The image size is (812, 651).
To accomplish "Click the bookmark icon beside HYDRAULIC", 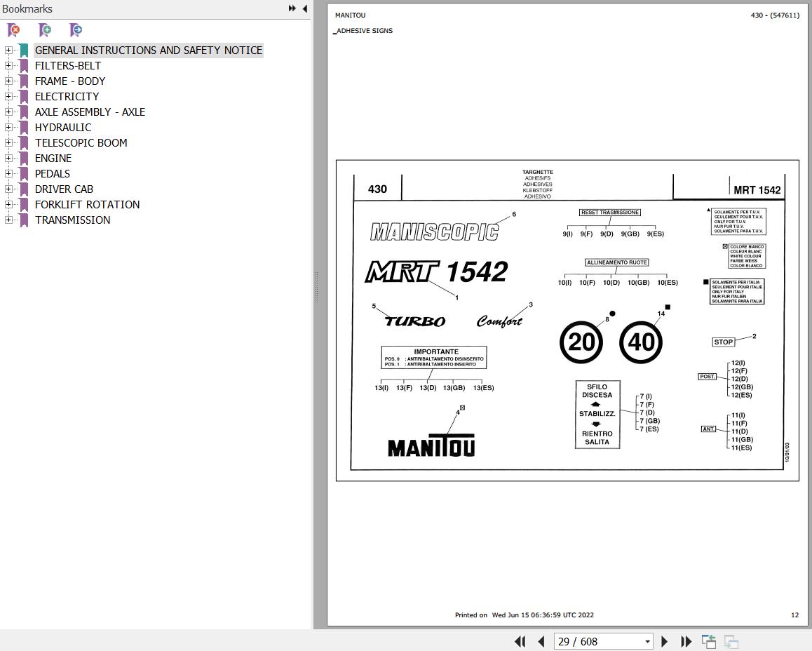I will point(24,128).
